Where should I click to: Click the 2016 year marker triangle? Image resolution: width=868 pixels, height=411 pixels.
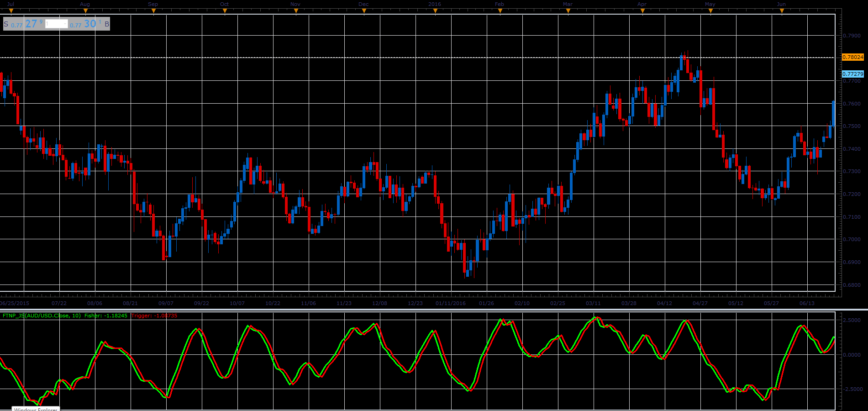coord(435,11)
